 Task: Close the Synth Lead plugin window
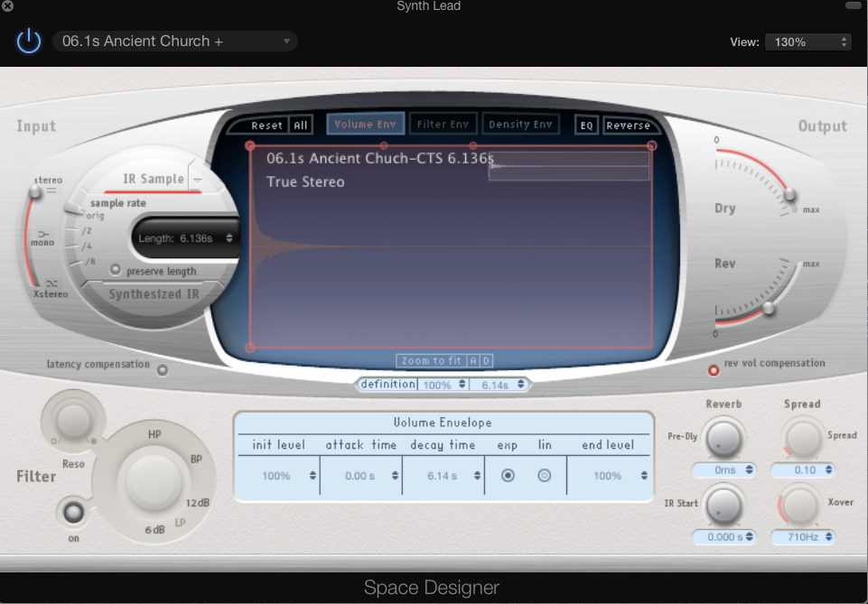tap(7, 6)
